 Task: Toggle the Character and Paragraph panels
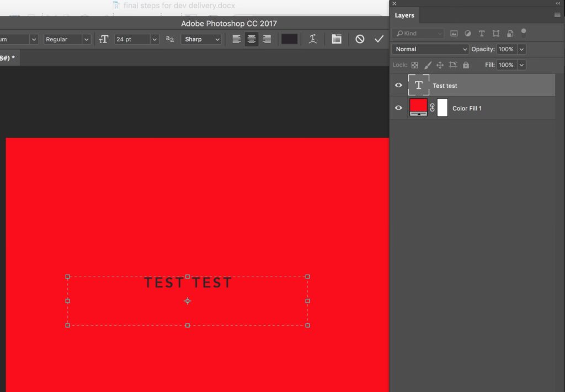(x=336, y=39)
